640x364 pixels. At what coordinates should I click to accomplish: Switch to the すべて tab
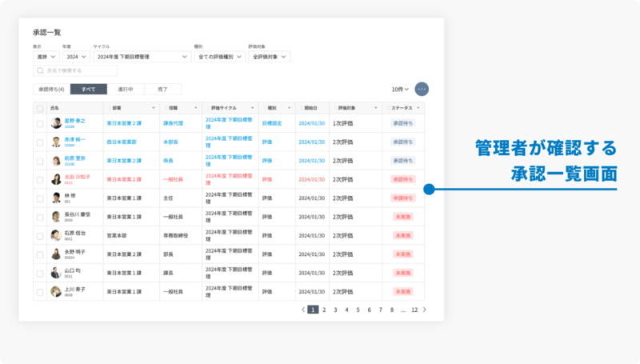89,89
